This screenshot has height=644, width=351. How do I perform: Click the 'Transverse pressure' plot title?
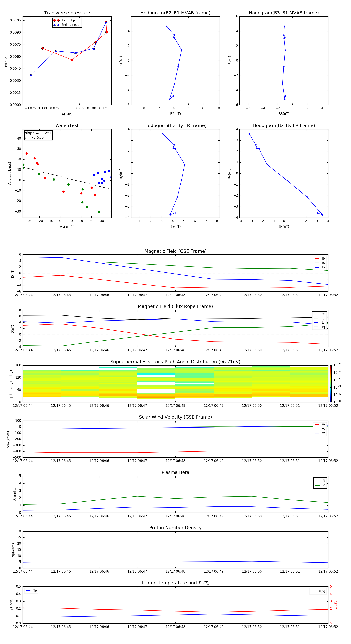click(67, 13)
